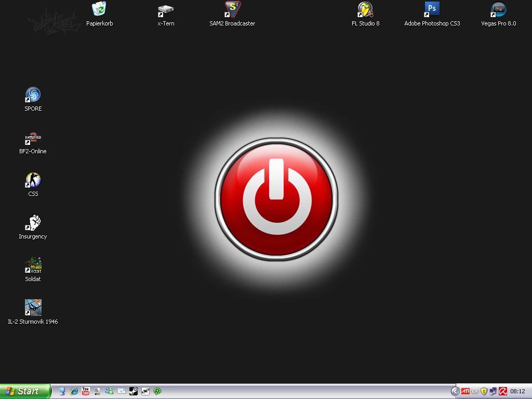Launch ICQ flower icon in quick launch
This screenshot has width=532, height=399.
coord(157,391)
